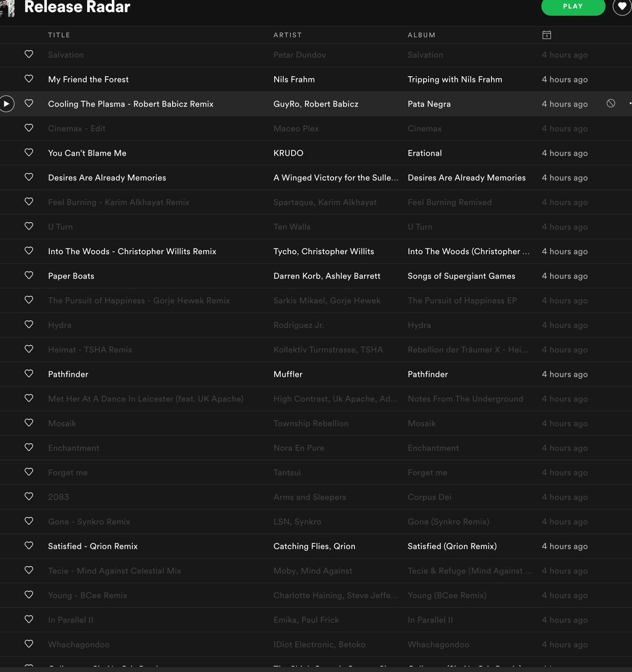The height and width of the screenshot is (672, 632).
Task: Open the Tripping with Nils Frahm album
Action: coord(454,79)
